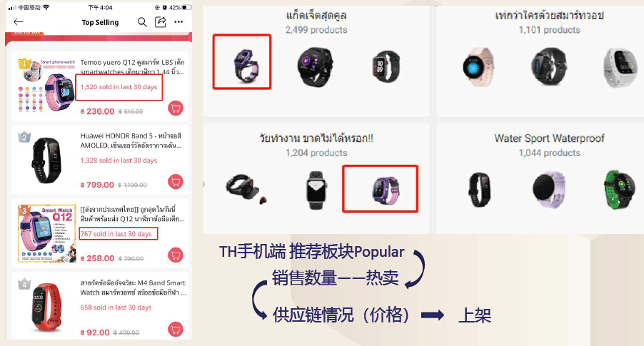The height and width of the screenshot is (346, 644).
Task: Add Temoo yuero Q12 watch to cart
Action: (176, 108)
